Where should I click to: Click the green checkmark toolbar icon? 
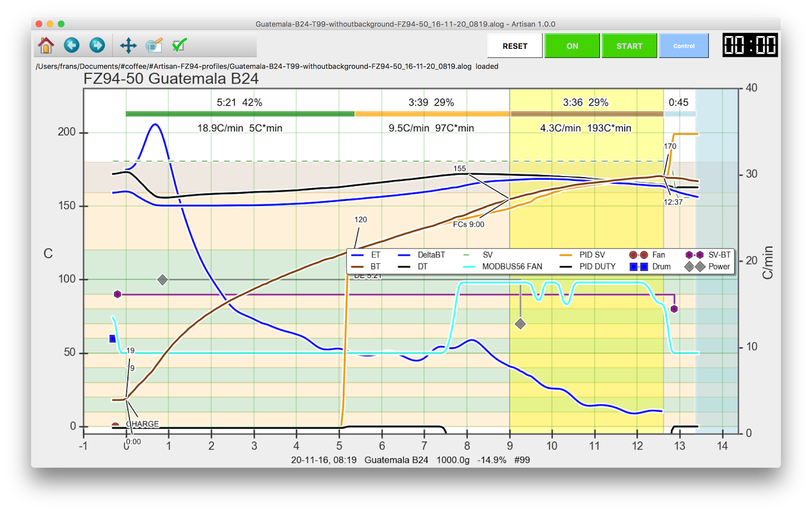pos(180,46)
